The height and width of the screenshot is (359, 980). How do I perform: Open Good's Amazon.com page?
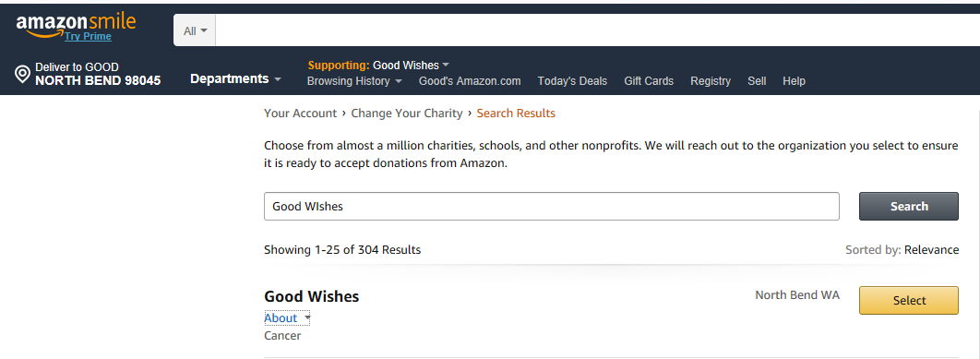(470, 80)
